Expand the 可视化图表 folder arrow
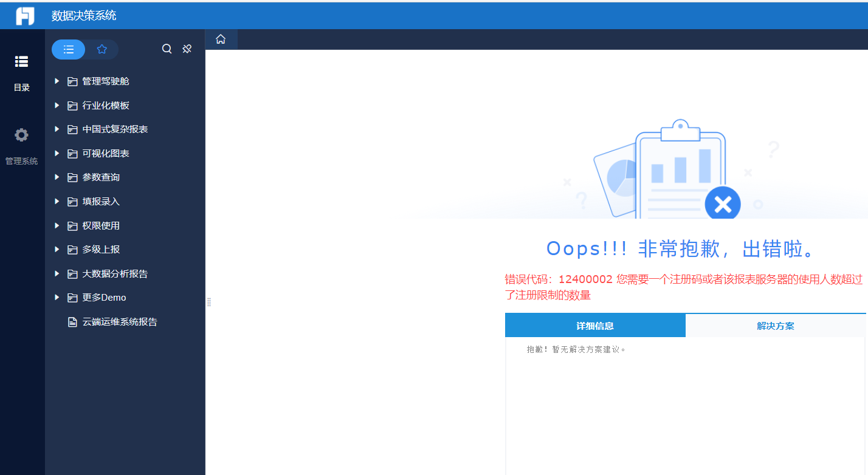 point(57,154)
